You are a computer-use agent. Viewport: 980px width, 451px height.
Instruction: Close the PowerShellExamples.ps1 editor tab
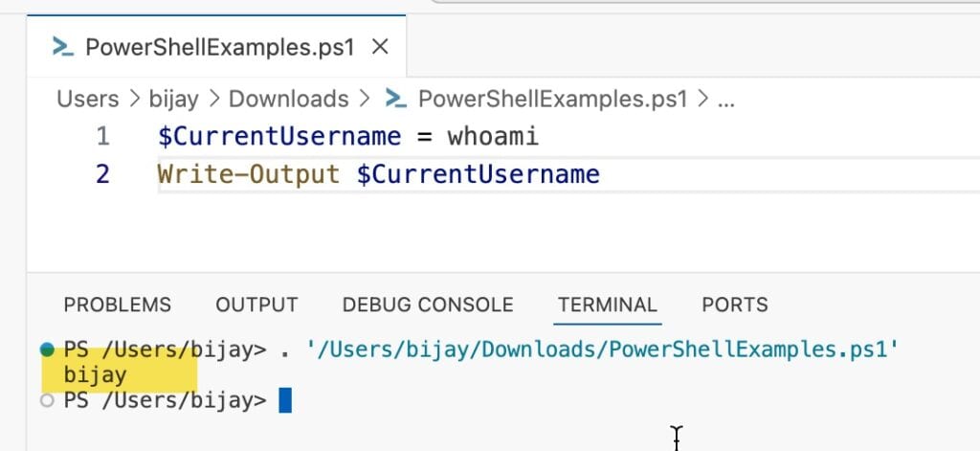point(380,47)
